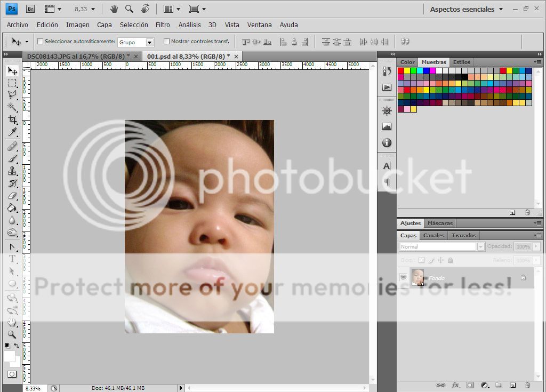Toggle Quick Mask mode at the bottom of the toolbox
The image size is (546, 392).
coord(12,374)
